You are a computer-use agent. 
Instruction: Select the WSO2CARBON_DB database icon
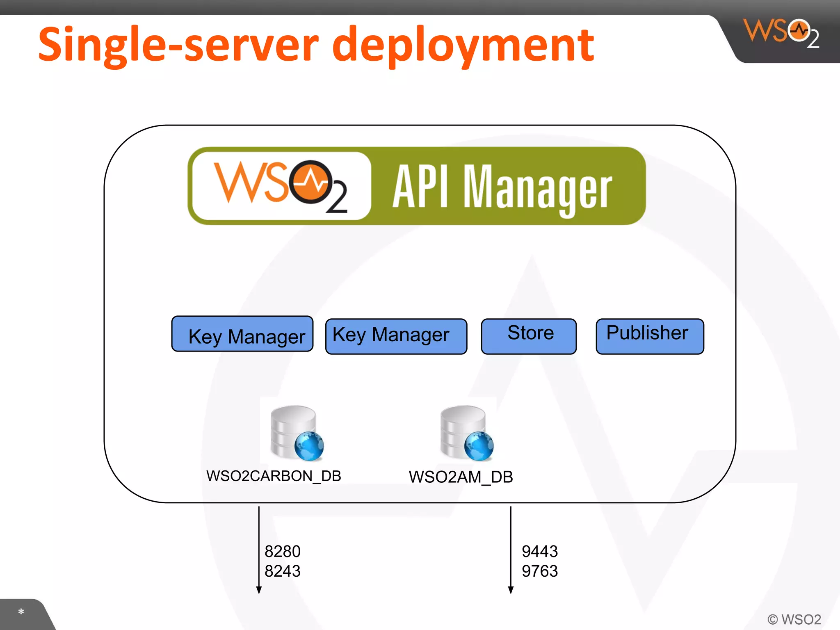297,433
